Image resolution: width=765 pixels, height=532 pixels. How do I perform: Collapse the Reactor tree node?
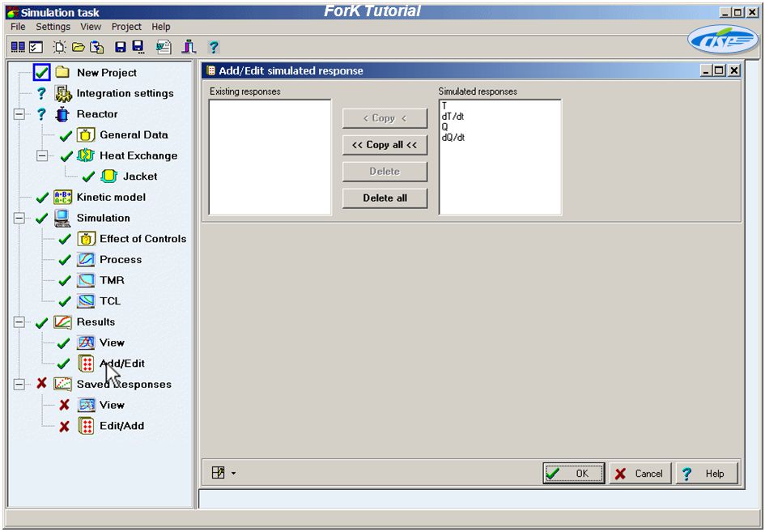coord(19,114)
